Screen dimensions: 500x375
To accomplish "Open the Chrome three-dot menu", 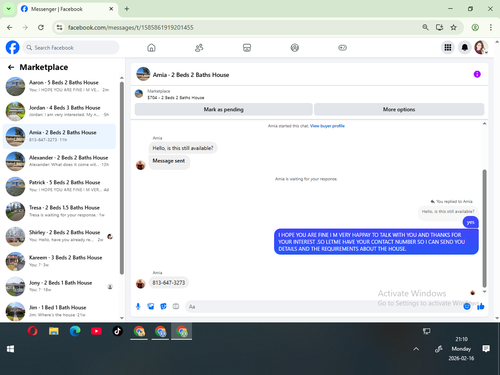I will (490, 27).
